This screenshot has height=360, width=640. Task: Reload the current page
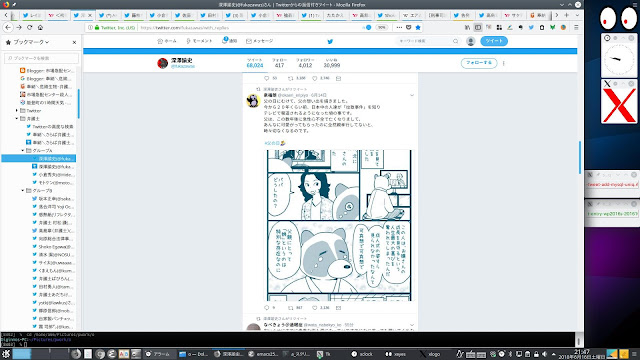click(x=29, y=27)
